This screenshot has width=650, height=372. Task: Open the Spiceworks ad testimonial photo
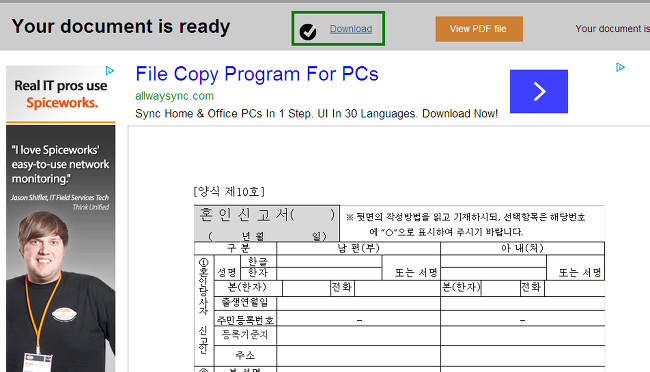61,291
